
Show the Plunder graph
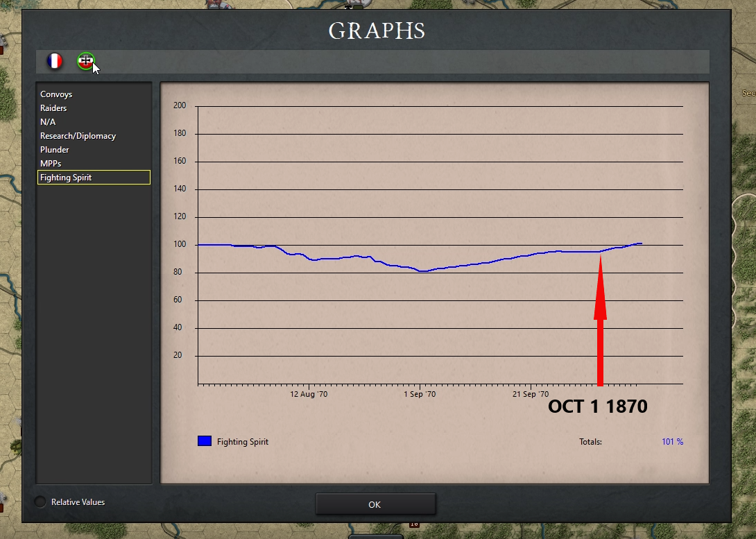[54, 149]
